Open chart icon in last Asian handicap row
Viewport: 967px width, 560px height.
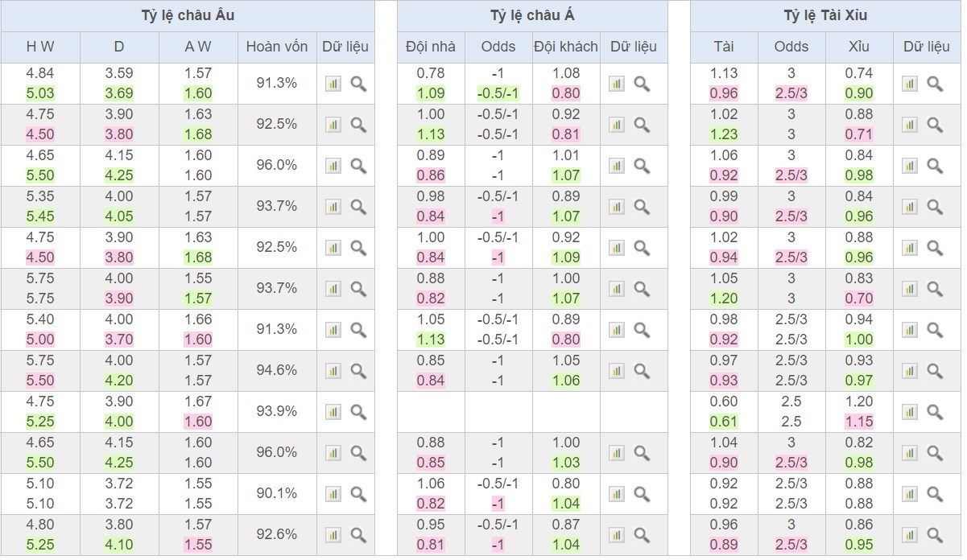pos(617,535)
